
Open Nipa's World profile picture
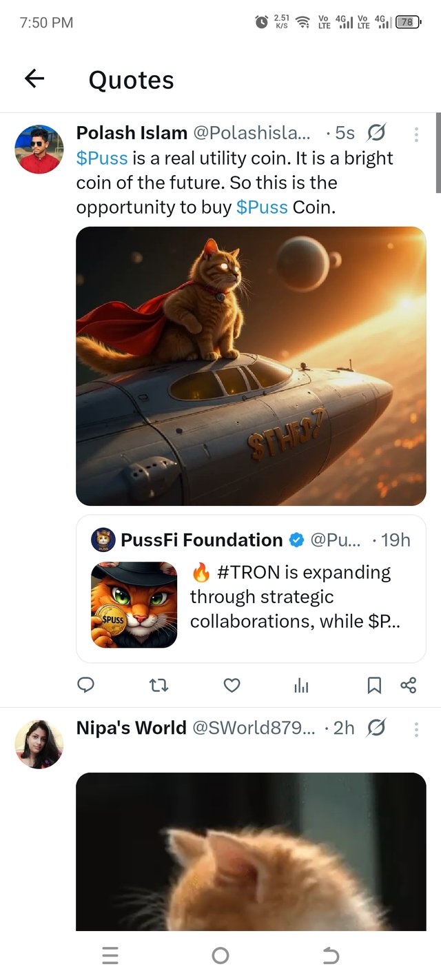click(x=39, y=744)
